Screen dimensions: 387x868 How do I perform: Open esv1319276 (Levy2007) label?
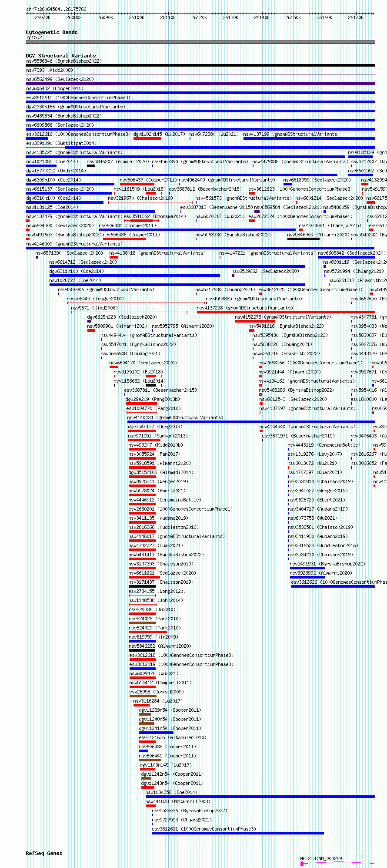tap(315, 454)
